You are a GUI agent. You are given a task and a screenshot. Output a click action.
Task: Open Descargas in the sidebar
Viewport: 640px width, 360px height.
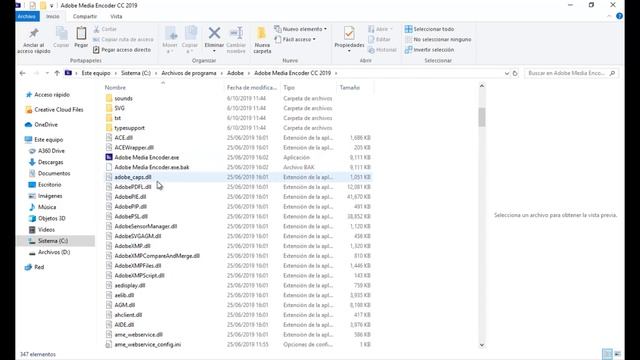pos(46,162)
